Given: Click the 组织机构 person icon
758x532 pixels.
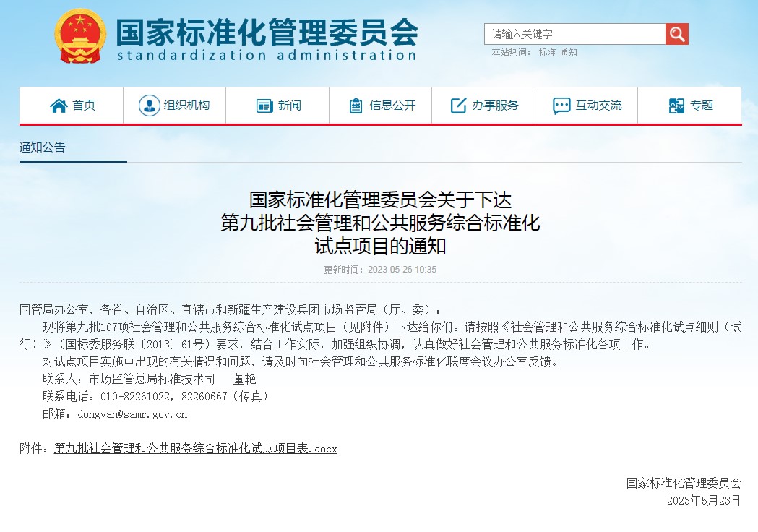Looking at the screenshot, I should [149, 106].
